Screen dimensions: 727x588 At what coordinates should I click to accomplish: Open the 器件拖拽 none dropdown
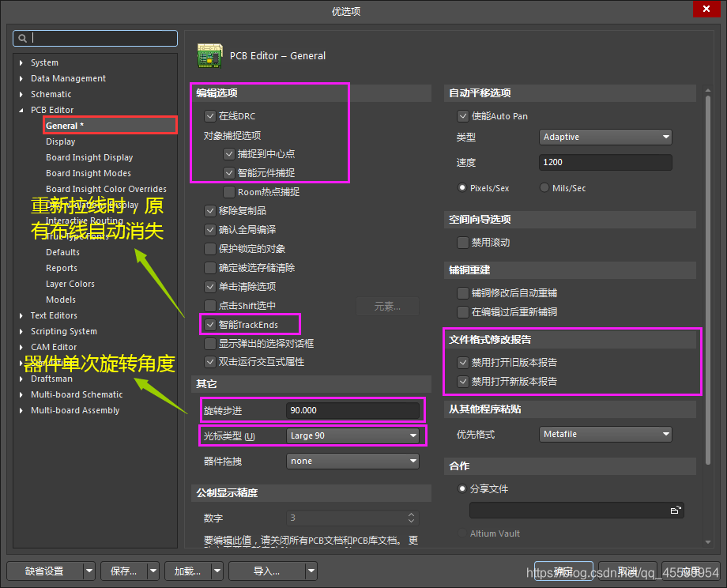pos(353,461)
